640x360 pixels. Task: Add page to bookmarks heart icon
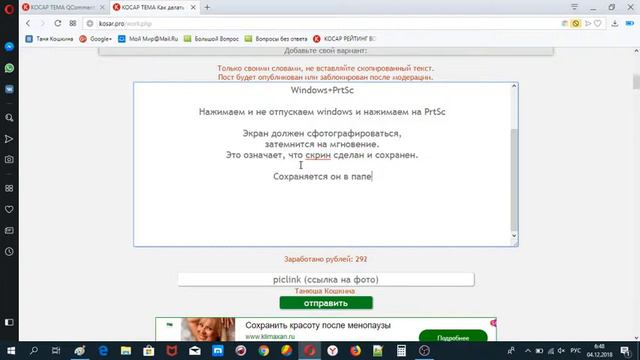[x=598, y=24]
